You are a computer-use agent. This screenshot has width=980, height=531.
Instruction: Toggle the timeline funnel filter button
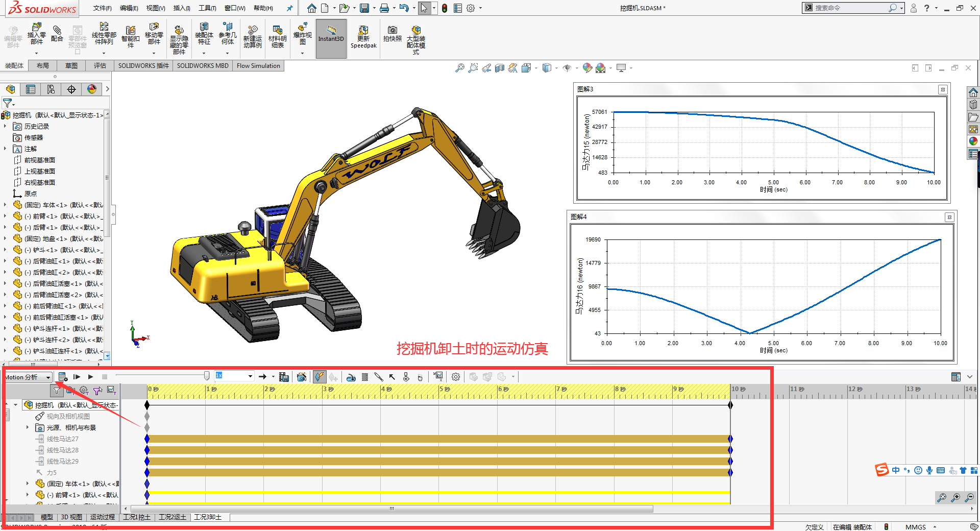[57, 391]
